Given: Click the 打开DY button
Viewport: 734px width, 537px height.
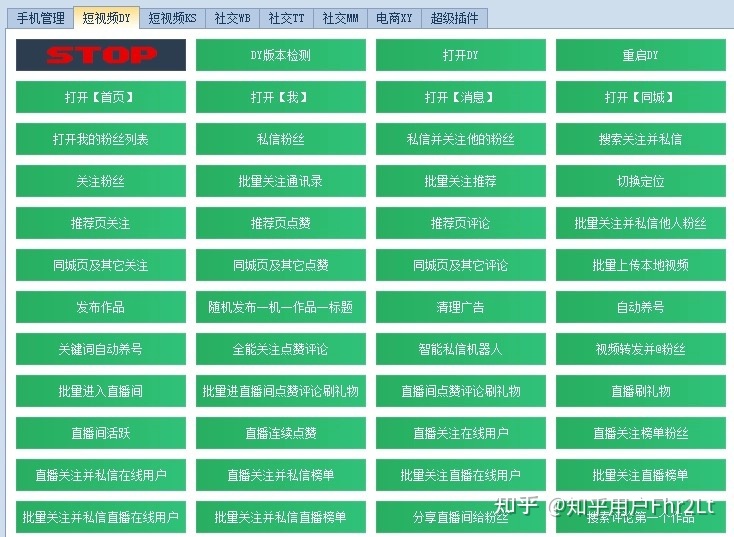Looking at the screenshot, I should pyautogui.click(x=461, y=55).
